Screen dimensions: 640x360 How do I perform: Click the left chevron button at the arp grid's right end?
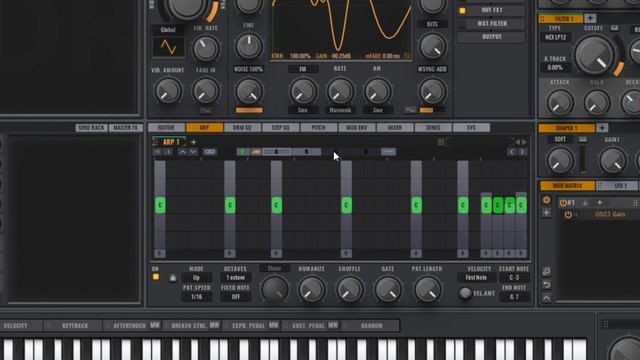tap(512, 152)
